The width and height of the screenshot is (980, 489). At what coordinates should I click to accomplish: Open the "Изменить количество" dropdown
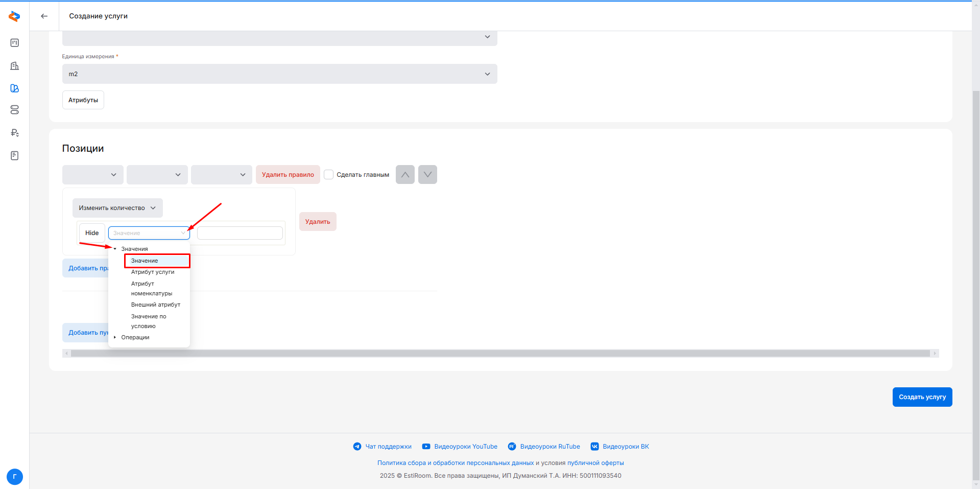coord(117,208)
